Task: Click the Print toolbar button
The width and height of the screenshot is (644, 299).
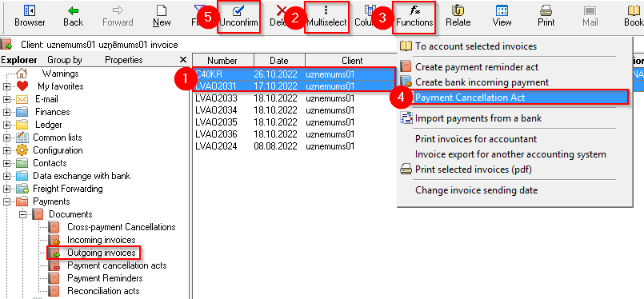Action: [546, 17]
